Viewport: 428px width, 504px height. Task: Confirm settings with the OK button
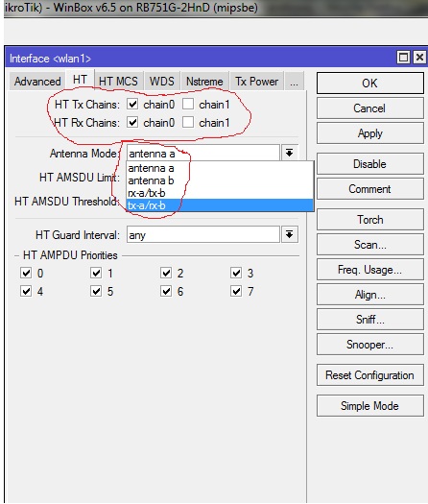pos(370,84)
